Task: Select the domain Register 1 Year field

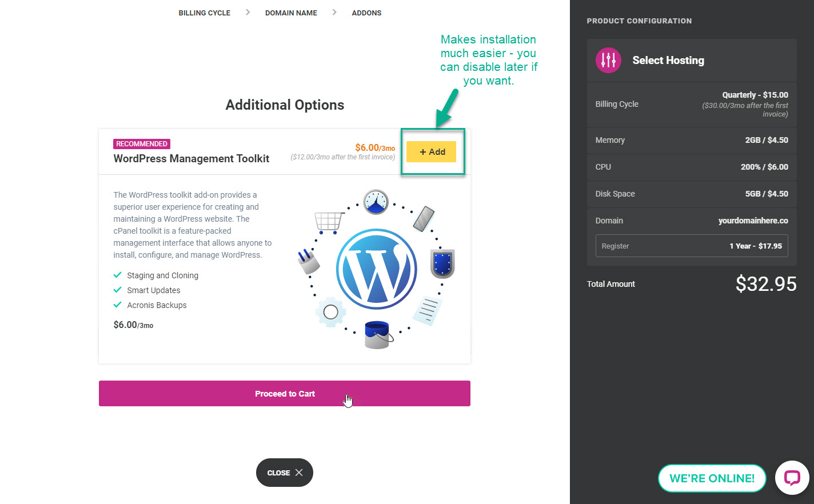Action: [692, 246]
